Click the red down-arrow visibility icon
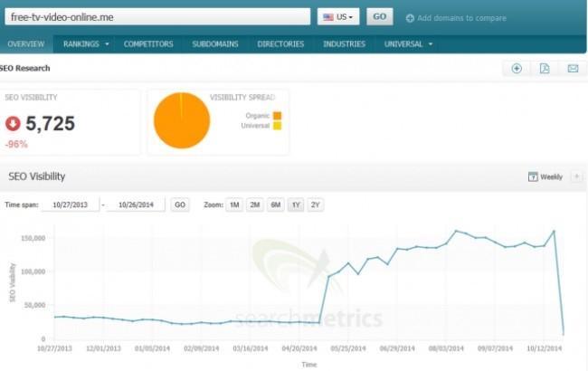This screenshot has width=588, height=371. [x=13, y=123]
